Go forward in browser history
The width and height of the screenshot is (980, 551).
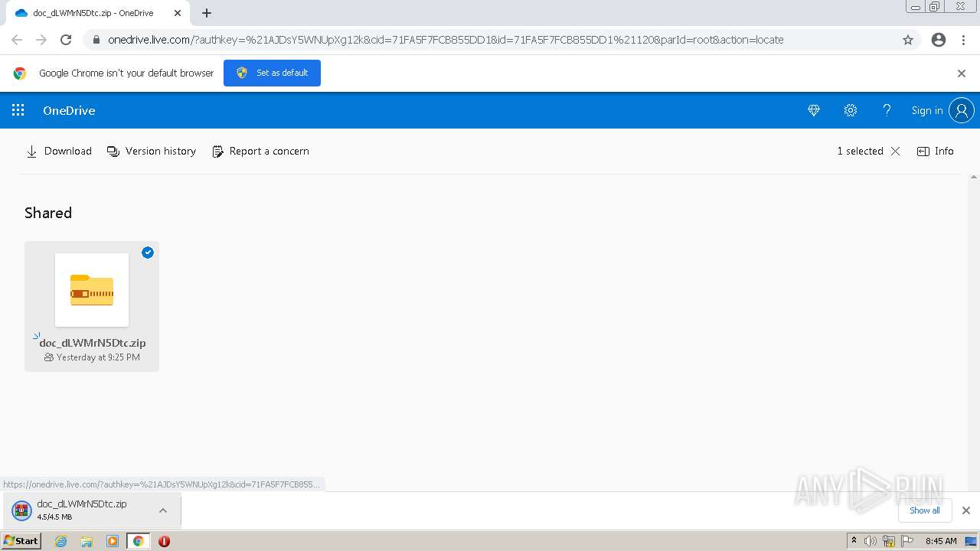pos(41,40)
